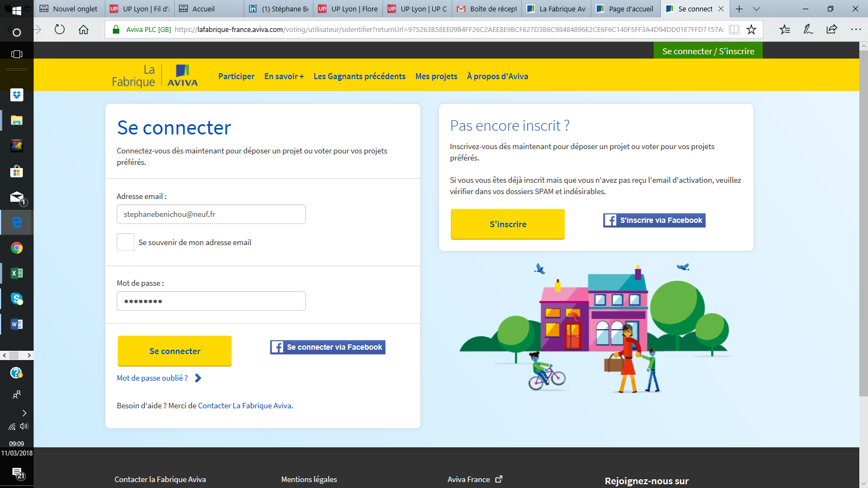The height and width of the screenshot is (488, 868).
Task: Open Excel from the taskbar
Action: point(17,273)
